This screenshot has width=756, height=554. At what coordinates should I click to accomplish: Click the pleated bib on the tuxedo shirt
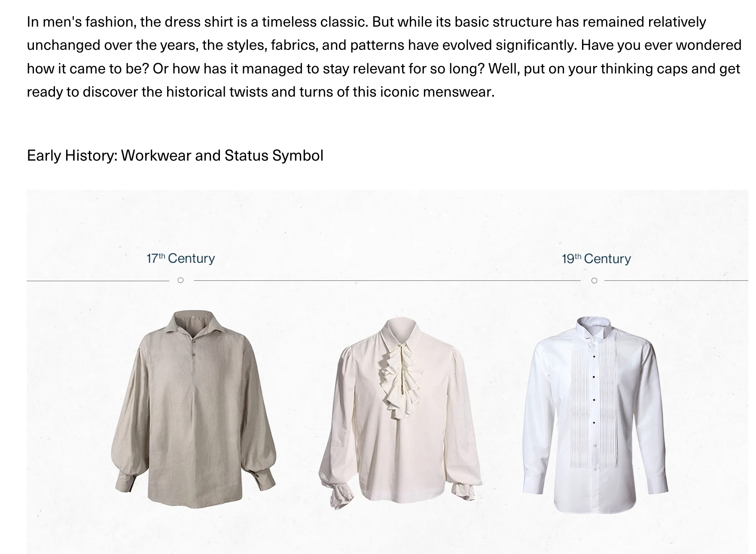(x=594, y=403)
